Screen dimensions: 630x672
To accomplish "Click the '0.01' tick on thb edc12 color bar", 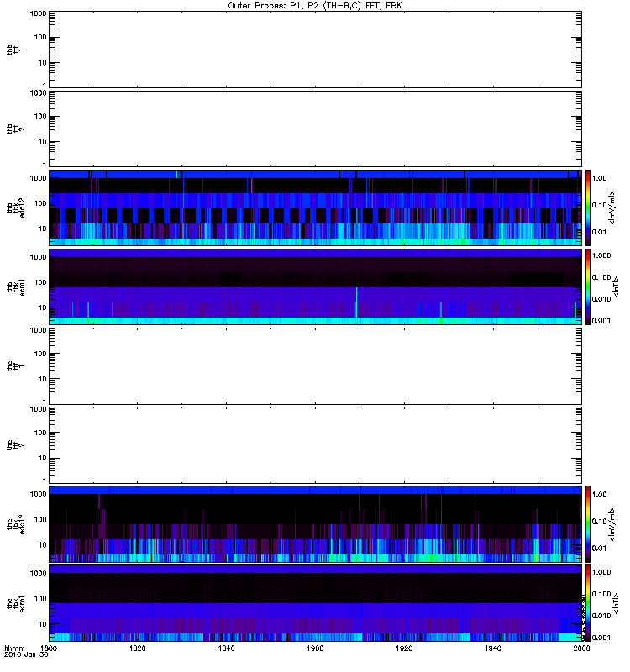I will click(x=599, y=232).
